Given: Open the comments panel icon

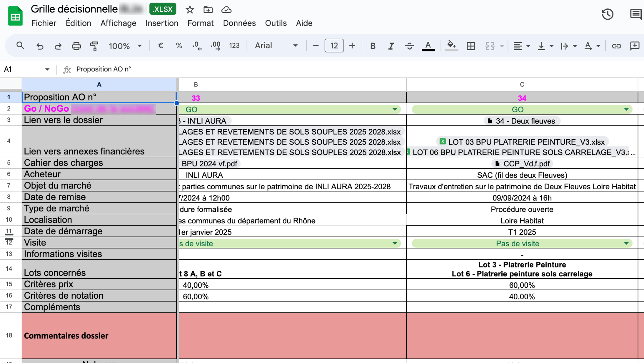Looking at the screenshot, I should pyautogui.click(x=636, y=14).
